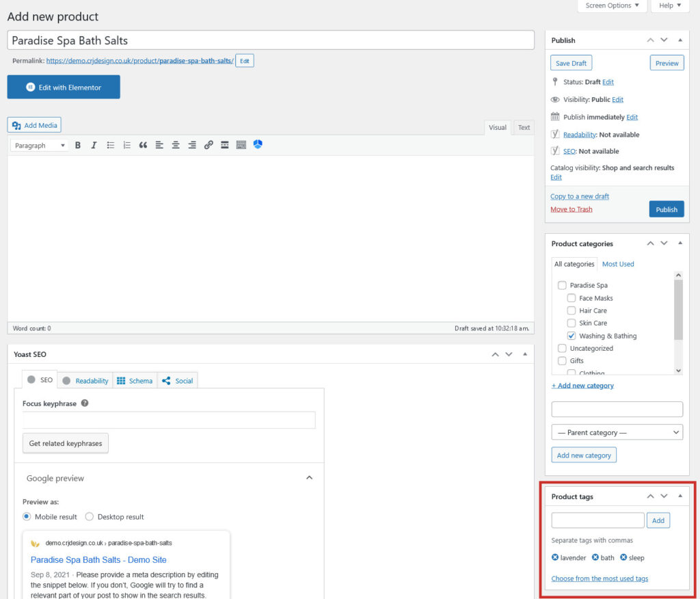Remove the lavender product tag
Viewport: 700px width, 599px height.
(x=555, y=557)
